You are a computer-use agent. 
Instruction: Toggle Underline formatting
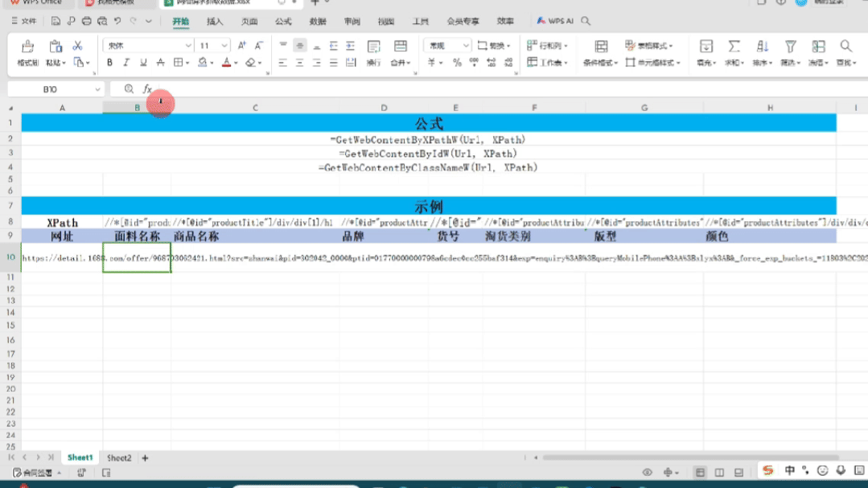[143, 63]
